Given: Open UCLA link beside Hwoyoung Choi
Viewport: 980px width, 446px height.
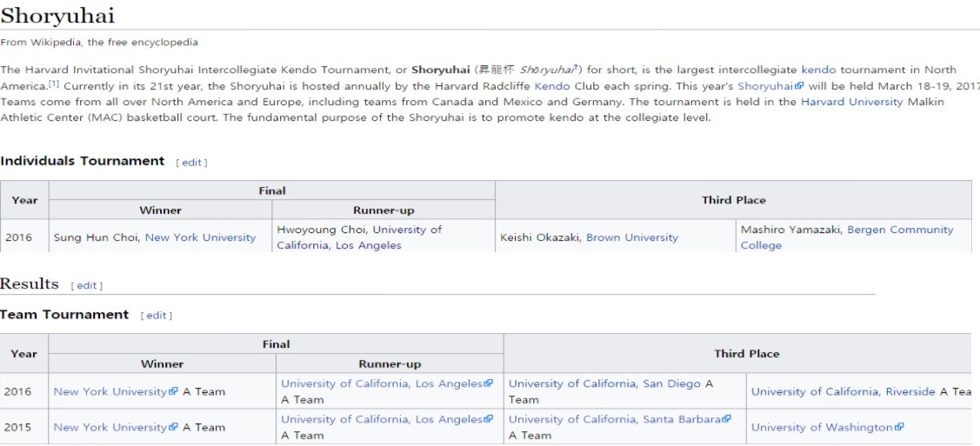Looking at the screenshot, I should 359,237.
